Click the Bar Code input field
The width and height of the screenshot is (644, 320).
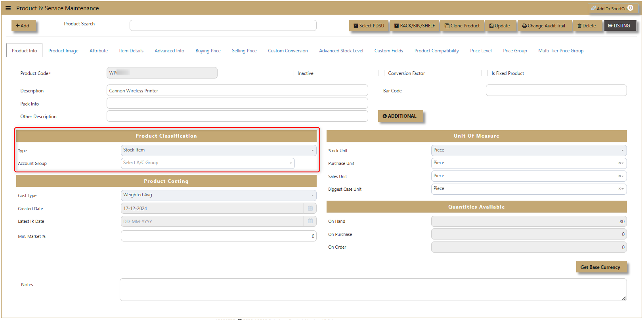pos(556,90)
